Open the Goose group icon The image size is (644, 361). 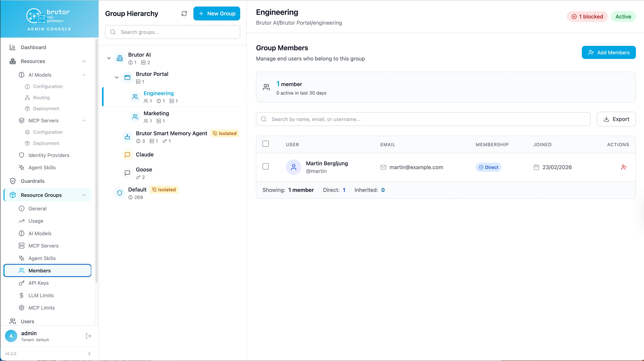[x=127, y=173]
